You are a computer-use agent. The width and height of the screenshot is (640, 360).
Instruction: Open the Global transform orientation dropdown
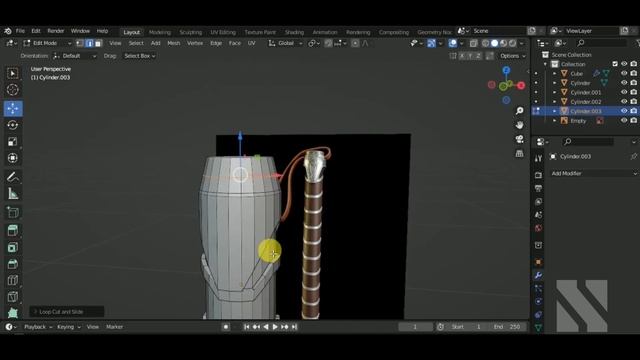[285, 43]
